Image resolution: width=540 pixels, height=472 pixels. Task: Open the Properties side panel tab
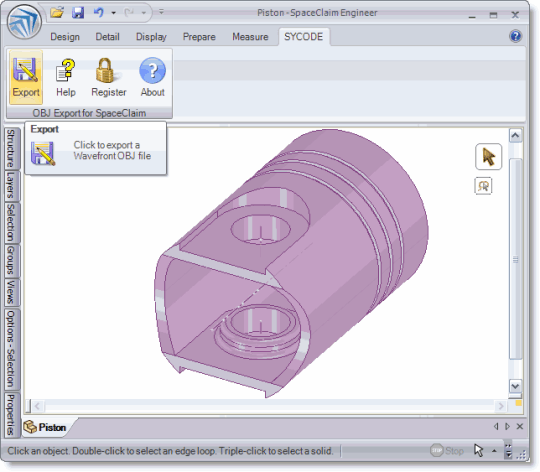point(11,415)
